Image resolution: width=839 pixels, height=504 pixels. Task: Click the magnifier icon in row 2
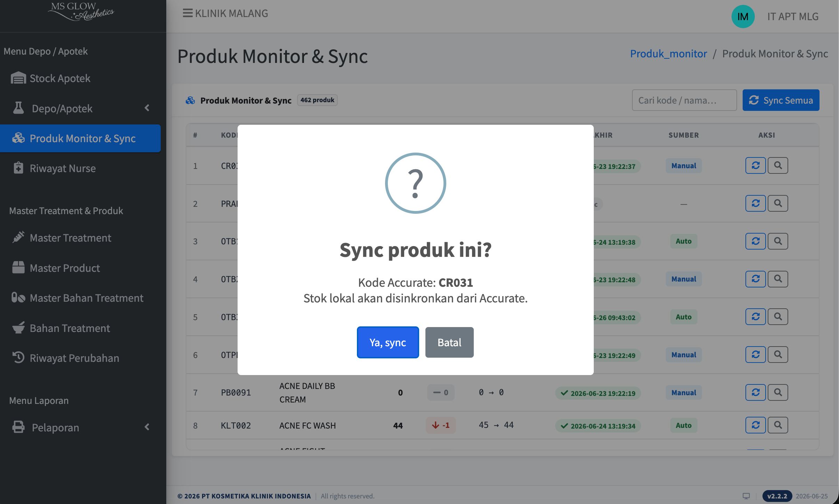(x=778, y=203)
